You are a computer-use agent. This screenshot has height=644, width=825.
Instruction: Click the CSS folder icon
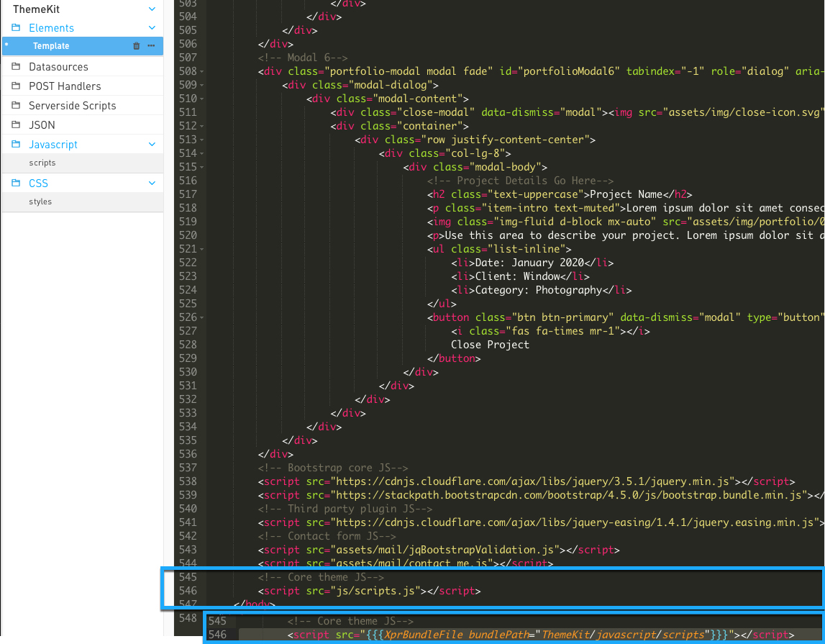pyautogui.click(x=17, y=183)
